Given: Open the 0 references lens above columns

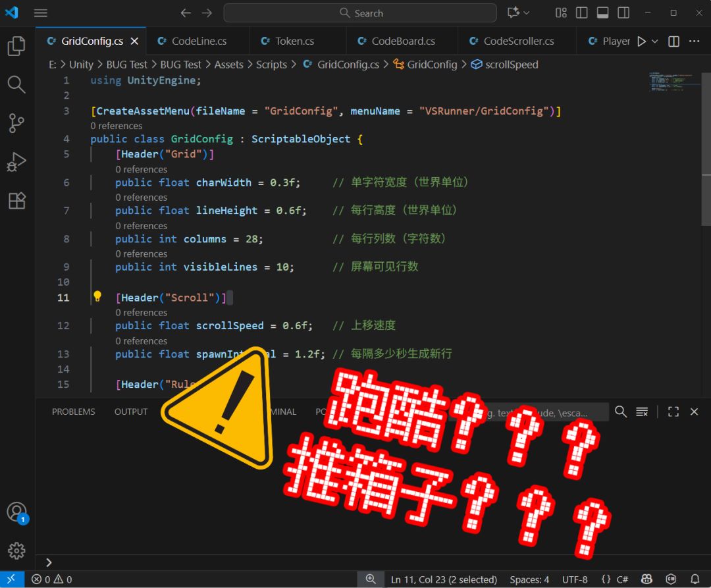Looking at the screenshot, I should (x=141, y=226).
